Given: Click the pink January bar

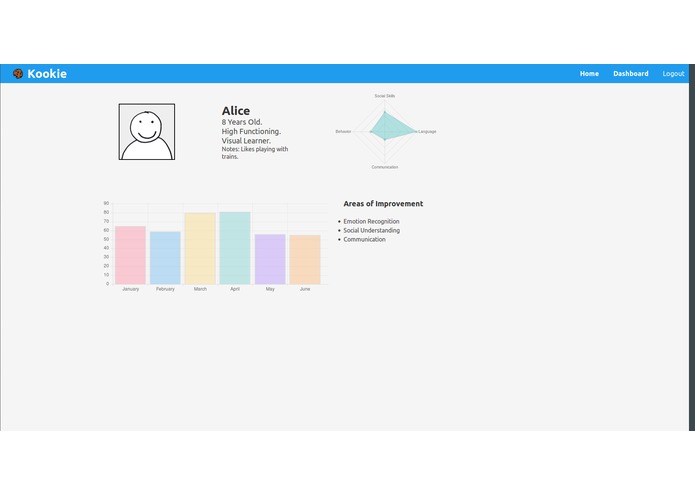Looking at the screenshot, I should (x=130, y=255).
